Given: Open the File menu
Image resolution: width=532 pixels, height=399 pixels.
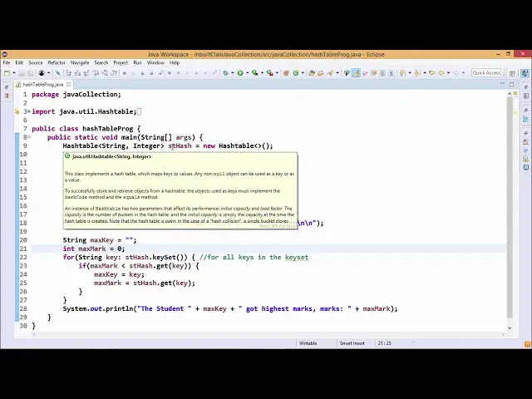Looking at the screenshot, I should click(x=7, y=63).
